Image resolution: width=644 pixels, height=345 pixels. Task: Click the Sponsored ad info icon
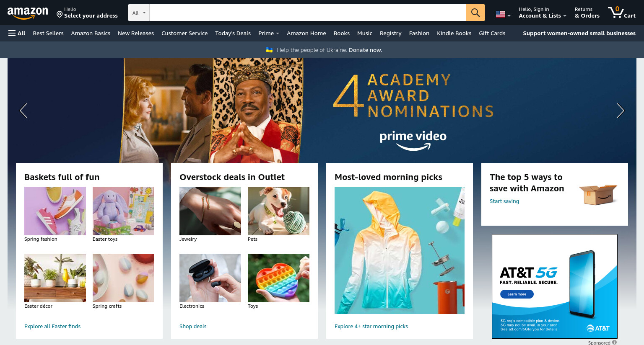click(614, 342)
